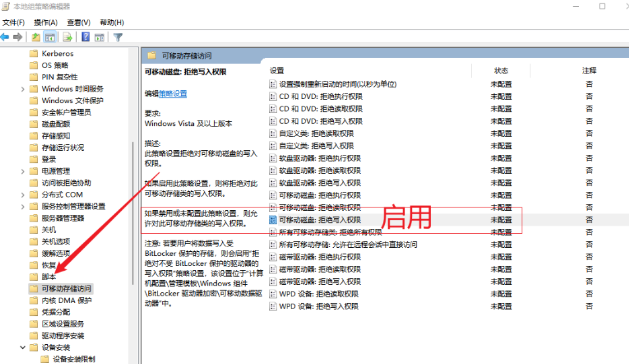
Task: Open the 文件(F) menu
Action: (x=14, y=22)
